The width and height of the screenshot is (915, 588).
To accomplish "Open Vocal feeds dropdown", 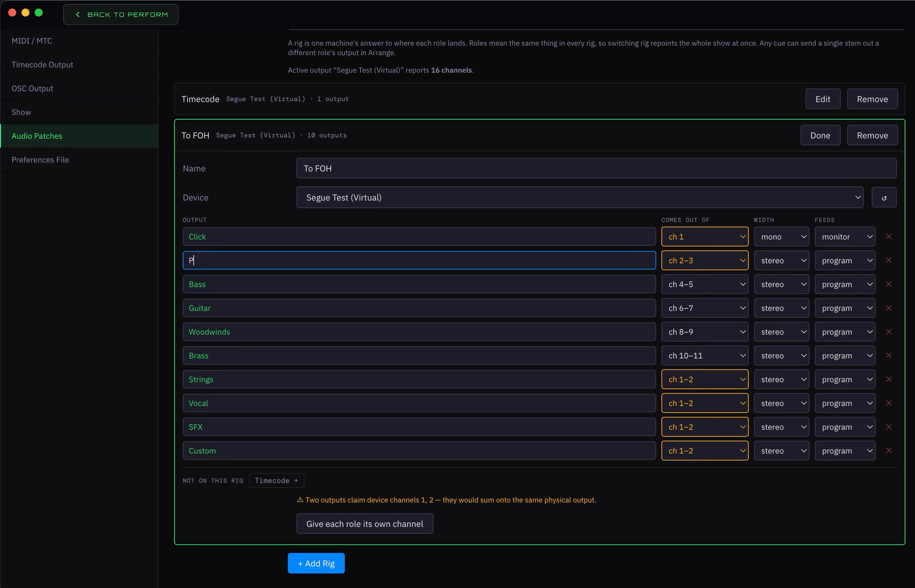I will tap(845, 403).
